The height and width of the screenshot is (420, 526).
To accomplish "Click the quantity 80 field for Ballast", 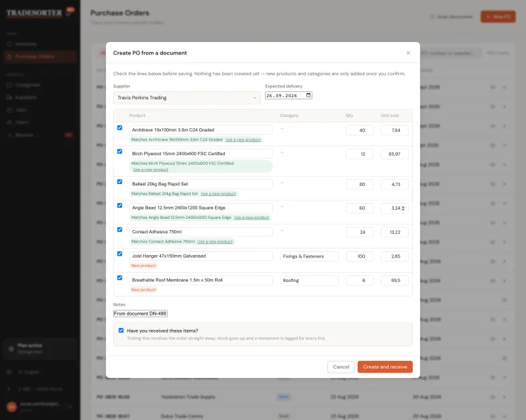I will tap(360, 184).
